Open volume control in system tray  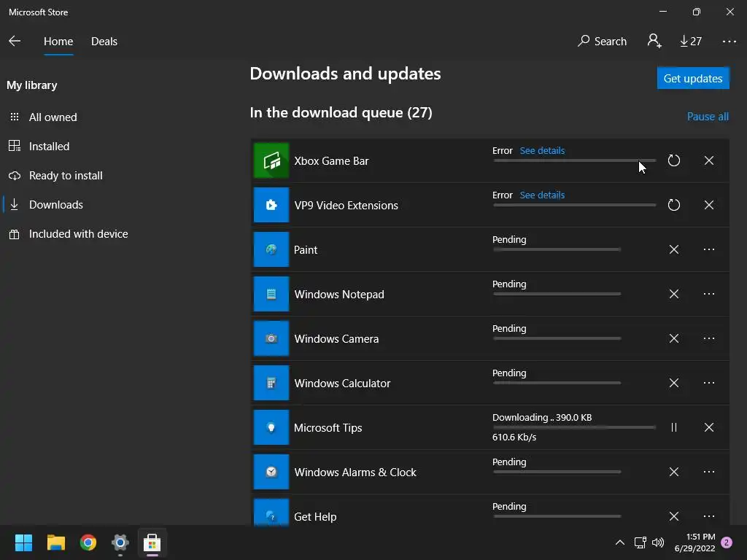658,542
